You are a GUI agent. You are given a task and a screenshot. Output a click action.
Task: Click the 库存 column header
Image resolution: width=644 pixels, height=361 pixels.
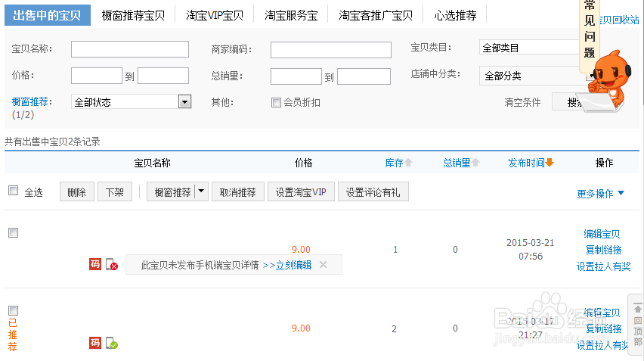tap(394, 163)
